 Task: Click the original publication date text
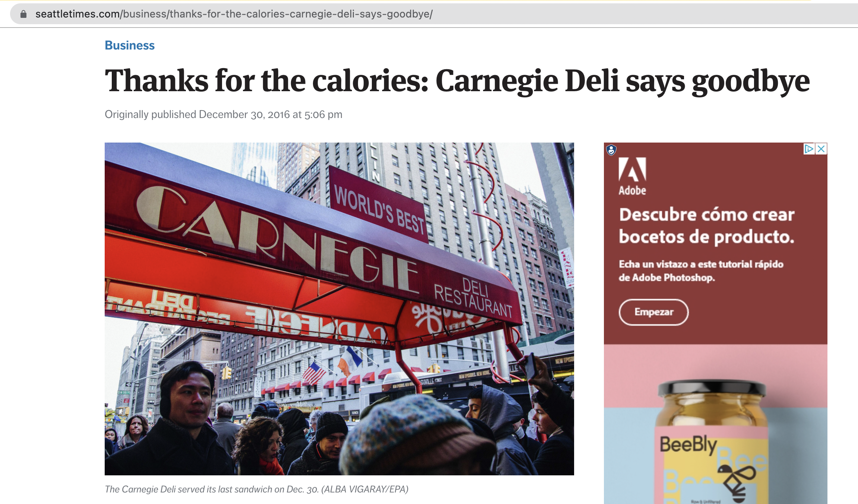coord(224,114)
